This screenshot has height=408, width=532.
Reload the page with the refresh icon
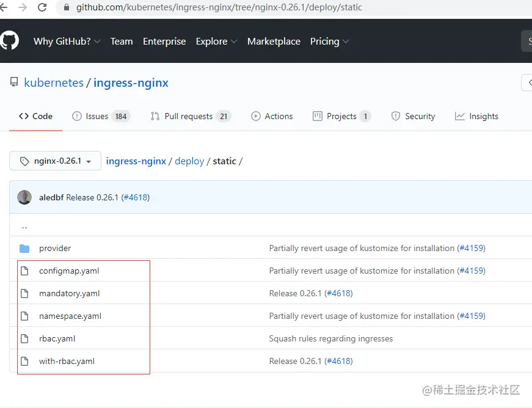click(x=42, y=7)
